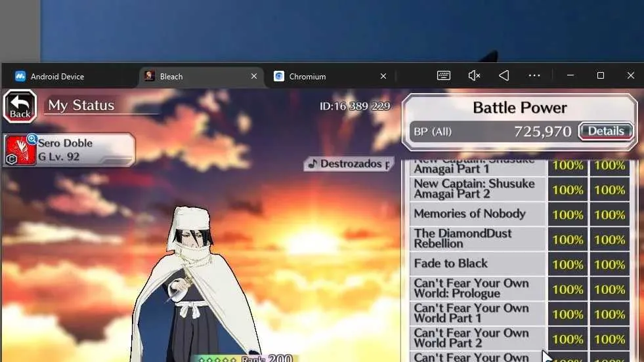Click the triangular back navigation icon

[504, 75]
